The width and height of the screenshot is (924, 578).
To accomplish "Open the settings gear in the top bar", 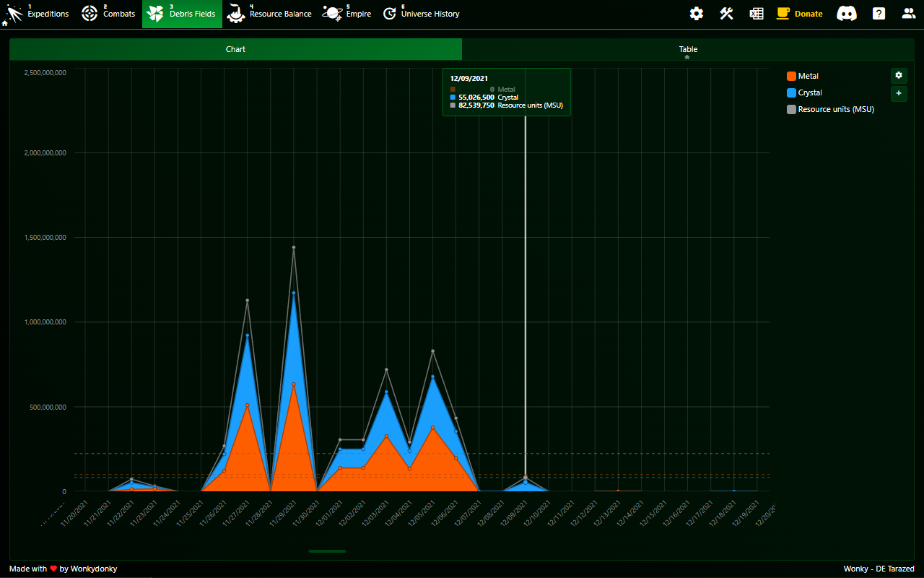I will (696, 14).
